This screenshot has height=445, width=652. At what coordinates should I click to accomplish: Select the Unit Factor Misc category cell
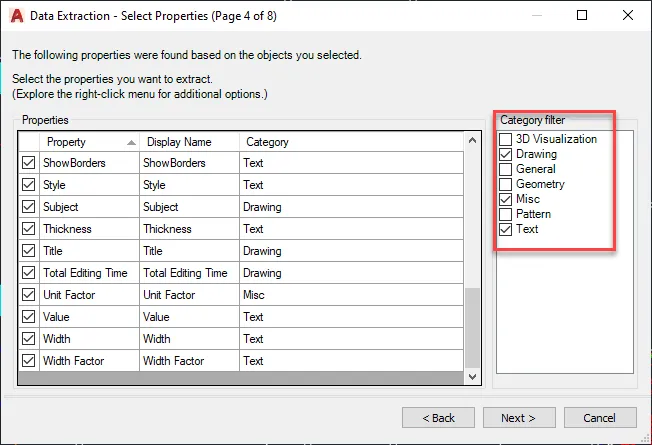tap(351, 295)
